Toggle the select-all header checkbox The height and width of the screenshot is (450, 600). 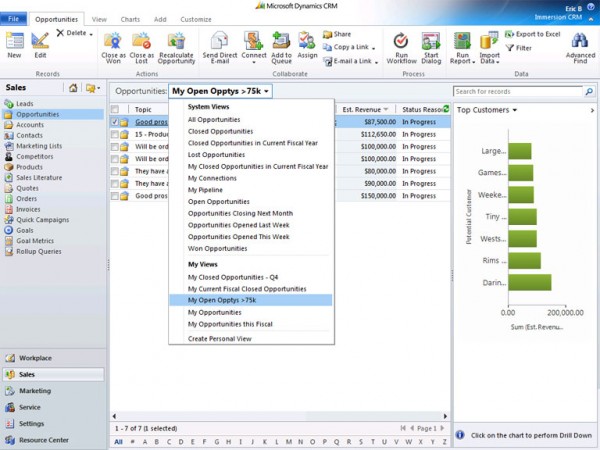pyautogui.click(x=115, y=109)
